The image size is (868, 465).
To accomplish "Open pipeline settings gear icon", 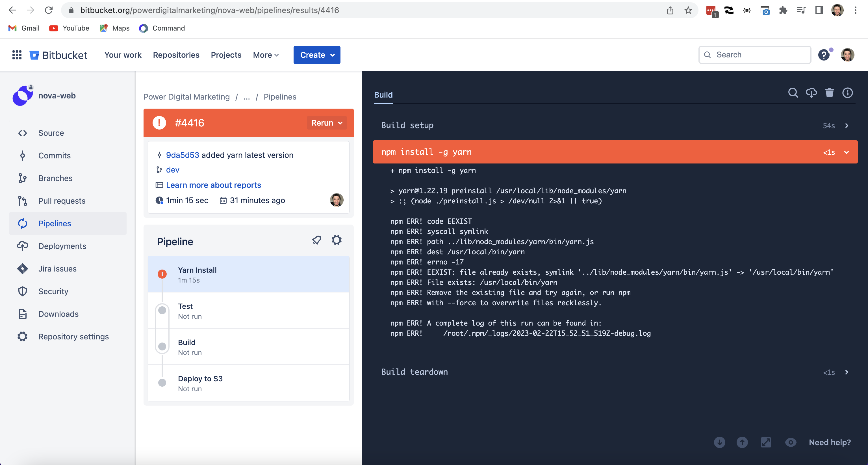I will [x=336, y=240].
